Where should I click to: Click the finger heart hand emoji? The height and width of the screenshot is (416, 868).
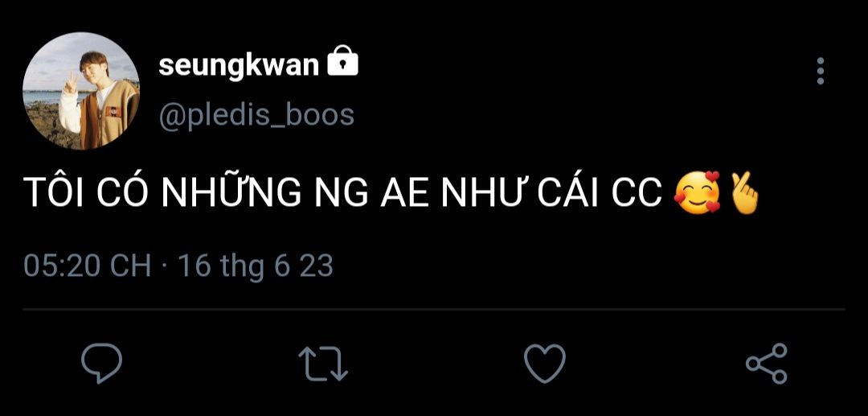click(x=743, y=192)
